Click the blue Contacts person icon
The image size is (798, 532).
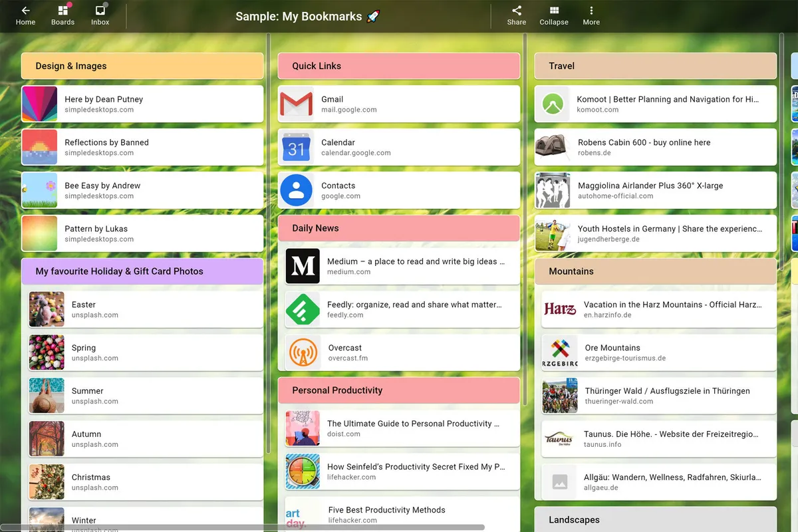coord(296,190)
